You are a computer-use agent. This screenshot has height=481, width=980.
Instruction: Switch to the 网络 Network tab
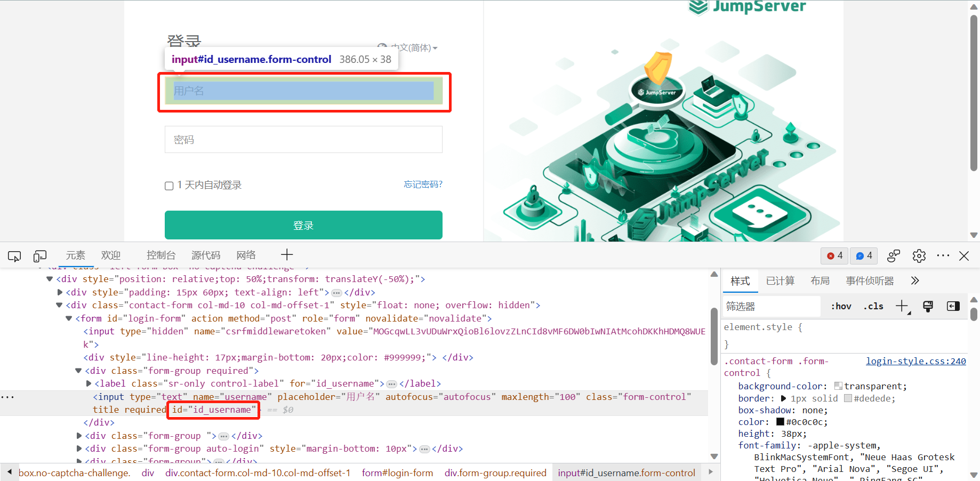coord(246,255)
